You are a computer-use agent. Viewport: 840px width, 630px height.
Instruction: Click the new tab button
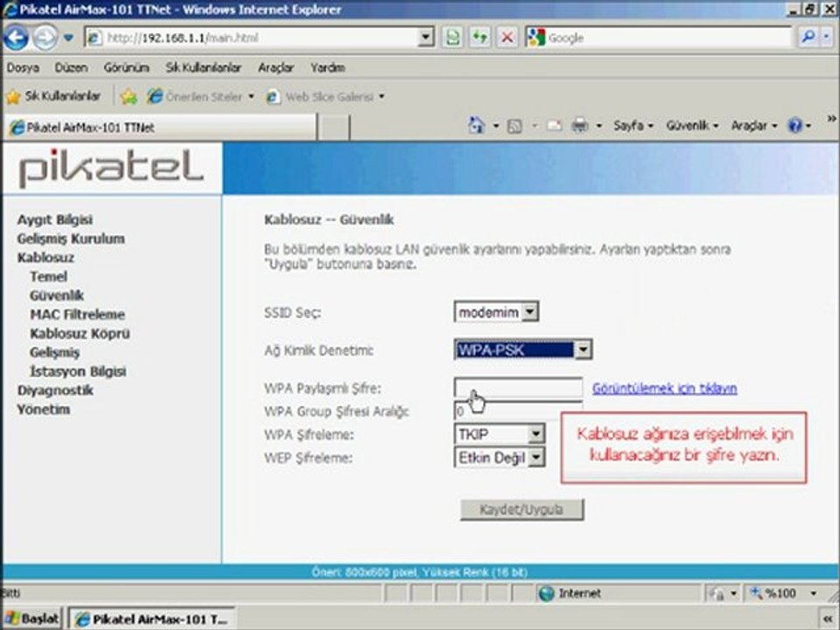[x=333, y=128]
